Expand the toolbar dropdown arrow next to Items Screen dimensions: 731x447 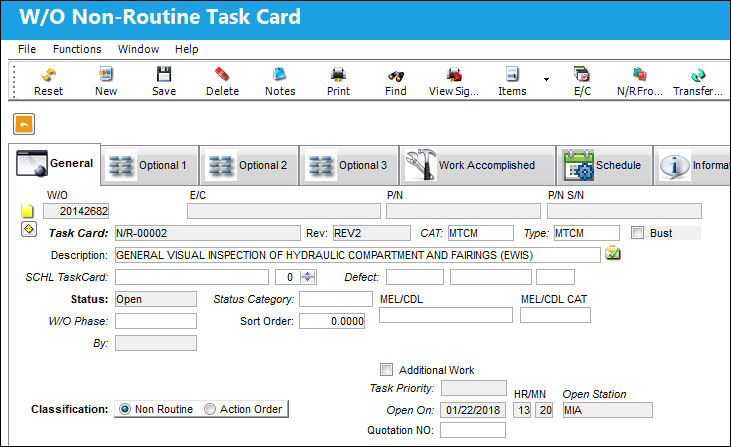[546, 80]
